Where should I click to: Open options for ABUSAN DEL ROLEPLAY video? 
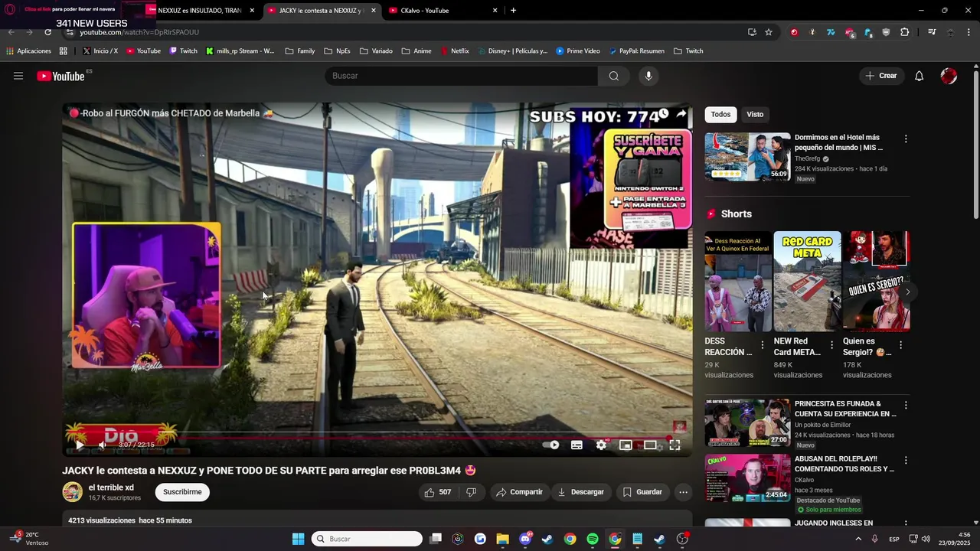[x=906, y=461]
